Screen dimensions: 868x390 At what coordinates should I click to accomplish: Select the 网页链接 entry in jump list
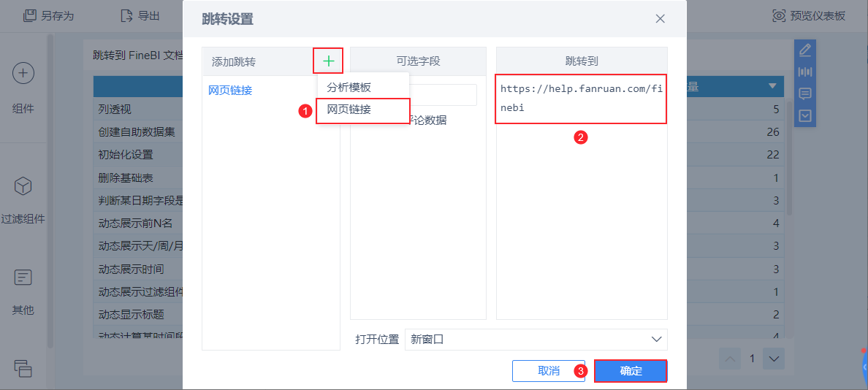tap(230, 91)
